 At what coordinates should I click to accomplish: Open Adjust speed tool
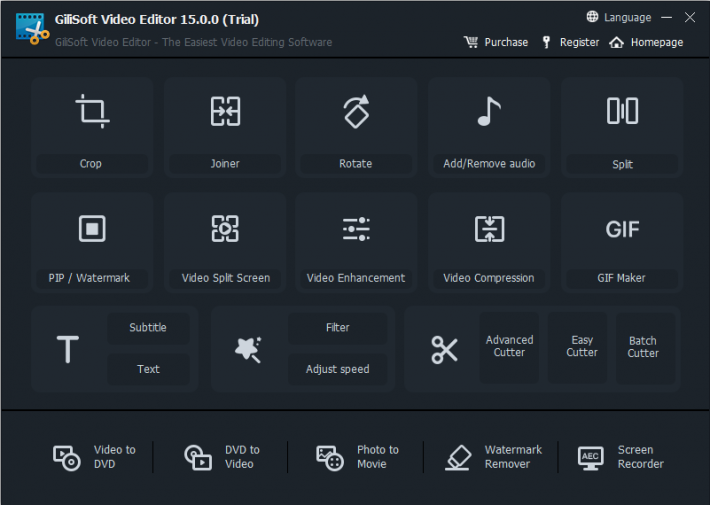[x=338, y=369]
